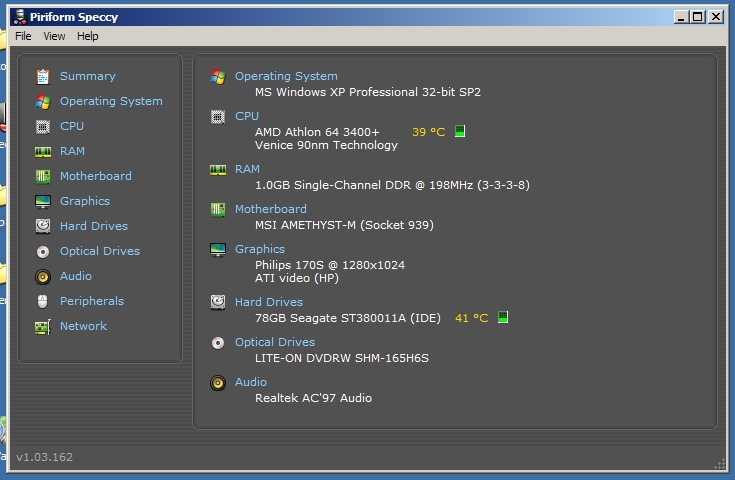Screen dimensions: 735x480
Task: Open Network label in the sidebar
Action: click(x=83, y=326)
